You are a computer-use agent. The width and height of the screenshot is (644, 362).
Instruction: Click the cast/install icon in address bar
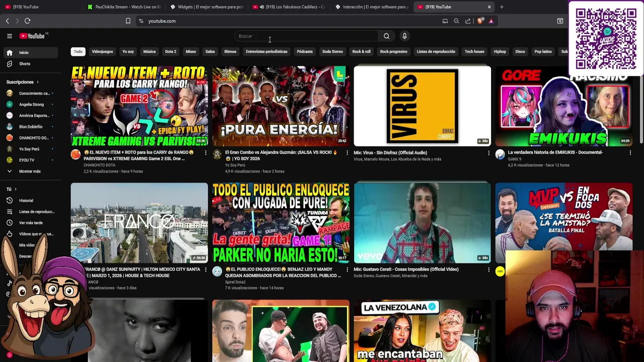click(x=445, y=21)
